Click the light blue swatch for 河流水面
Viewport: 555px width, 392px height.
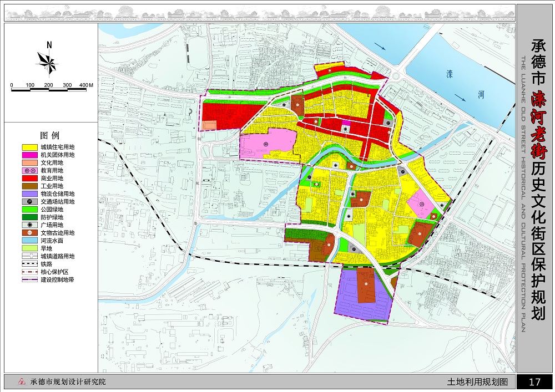pos(30,241)
